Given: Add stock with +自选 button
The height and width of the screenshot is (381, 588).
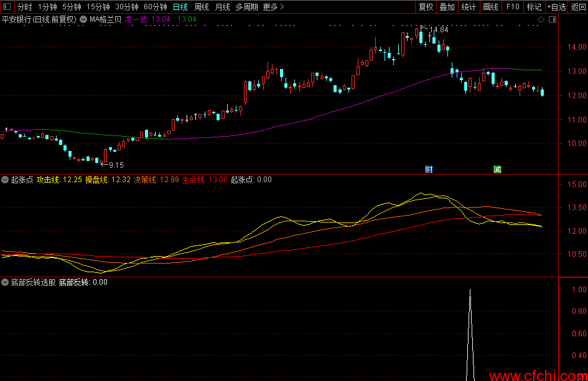Looking at the screenshot, I should click(x=556, y=7).
